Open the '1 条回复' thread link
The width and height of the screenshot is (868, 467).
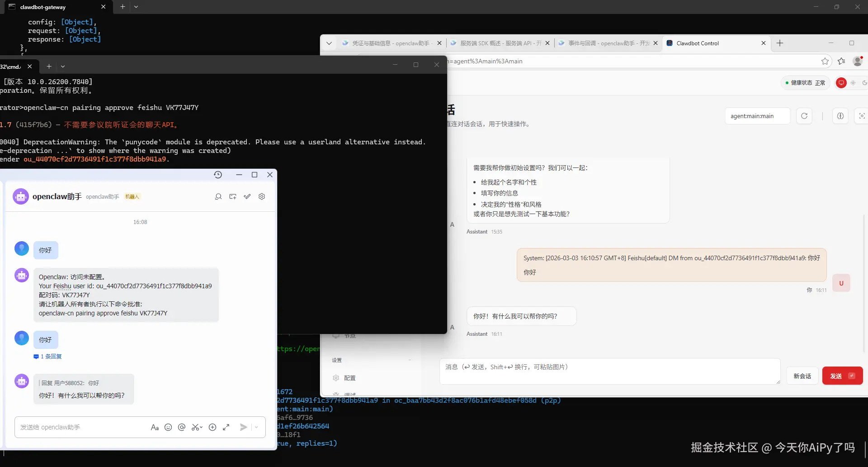pos(48,357)
